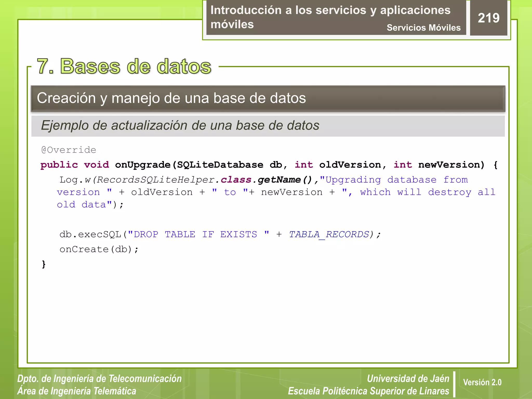
Task: Click the 'old data");' code line
Action: [90, 205]
